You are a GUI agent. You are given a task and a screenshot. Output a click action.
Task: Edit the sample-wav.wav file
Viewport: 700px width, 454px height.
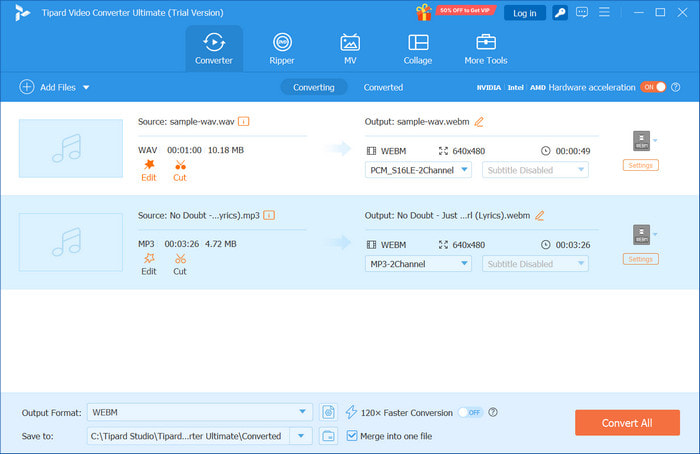click(149, 171)
